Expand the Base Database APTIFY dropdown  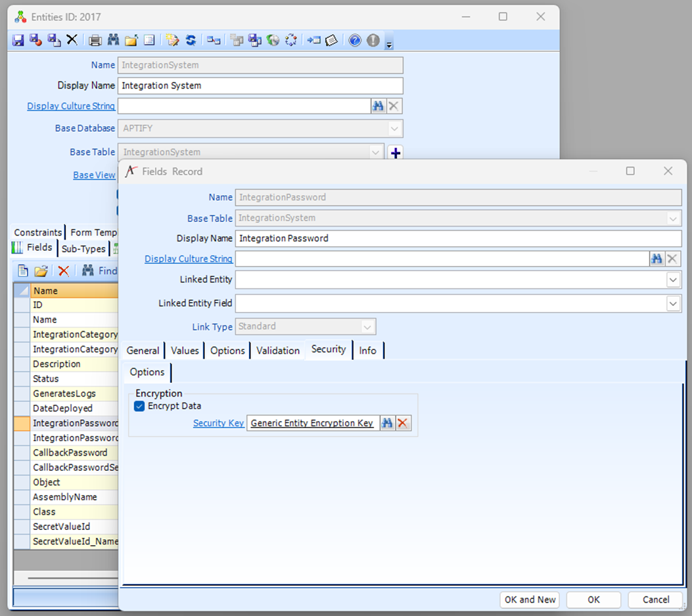(394, 129)
